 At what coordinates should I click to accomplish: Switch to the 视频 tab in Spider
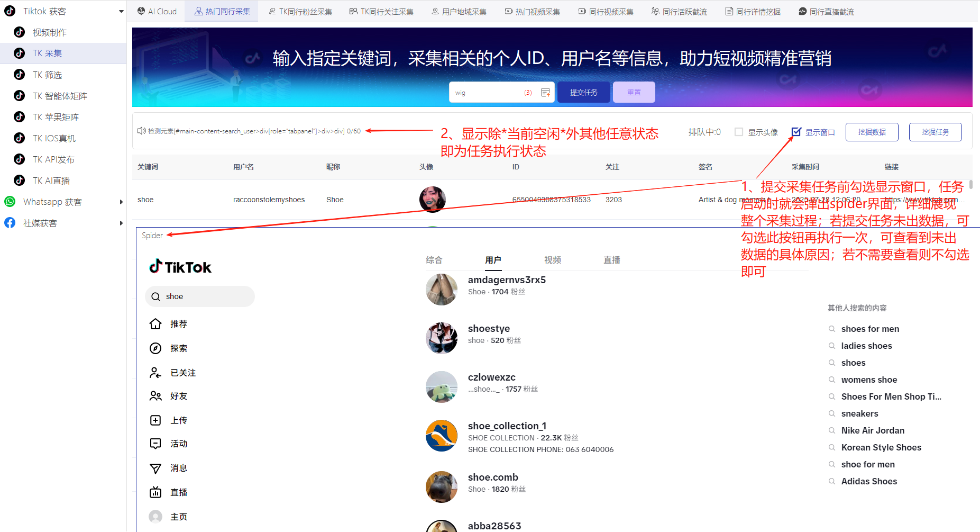click(552, 260)
